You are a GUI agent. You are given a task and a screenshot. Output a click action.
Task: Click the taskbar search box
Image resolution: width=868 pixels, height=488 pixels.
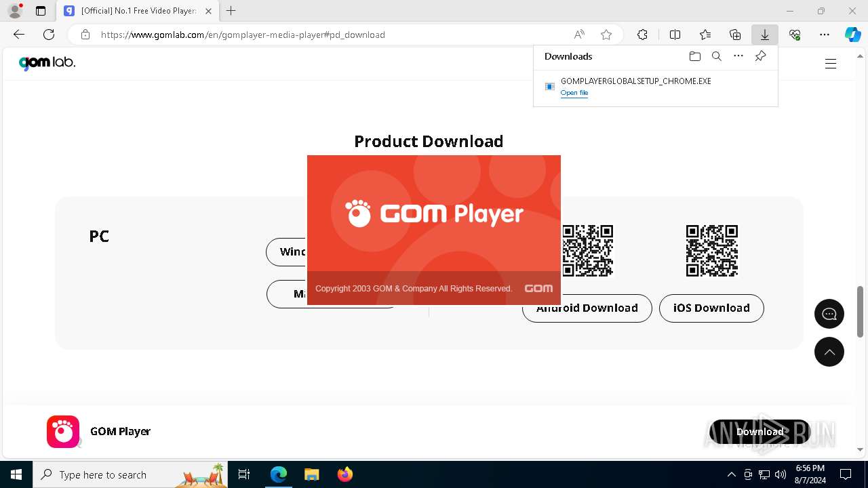[132, 474]
